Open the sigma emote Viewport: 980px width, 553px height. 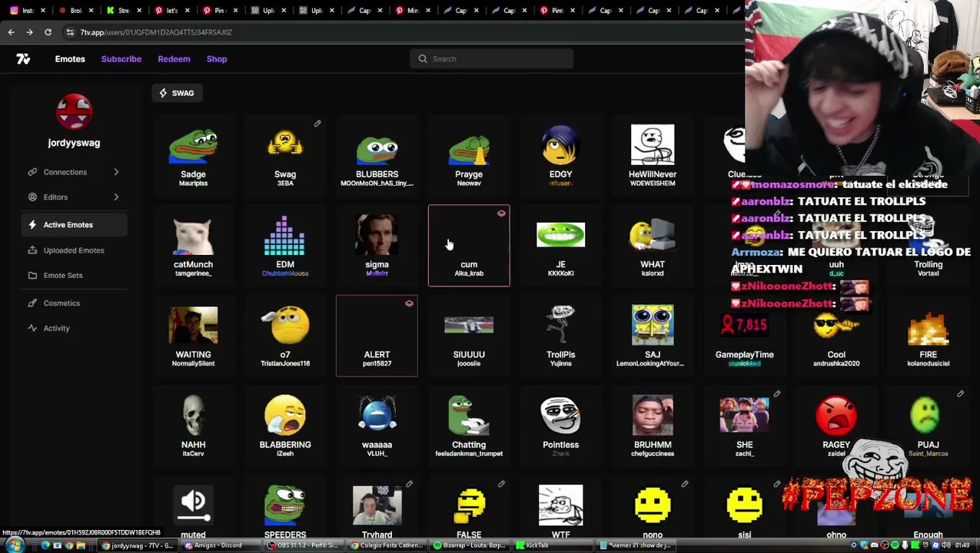tap(377, 246)
